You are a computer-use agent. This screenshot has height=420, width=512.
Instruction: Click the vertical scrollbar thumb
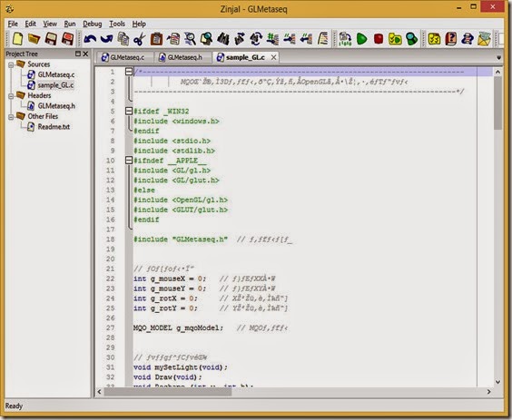[497, 103]
